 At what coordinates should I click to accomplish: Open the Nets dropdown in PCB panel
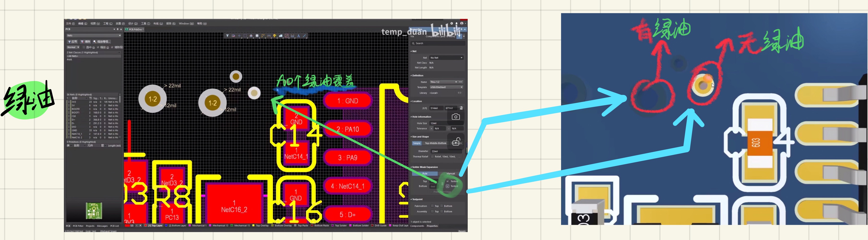[x=94, y=35]
